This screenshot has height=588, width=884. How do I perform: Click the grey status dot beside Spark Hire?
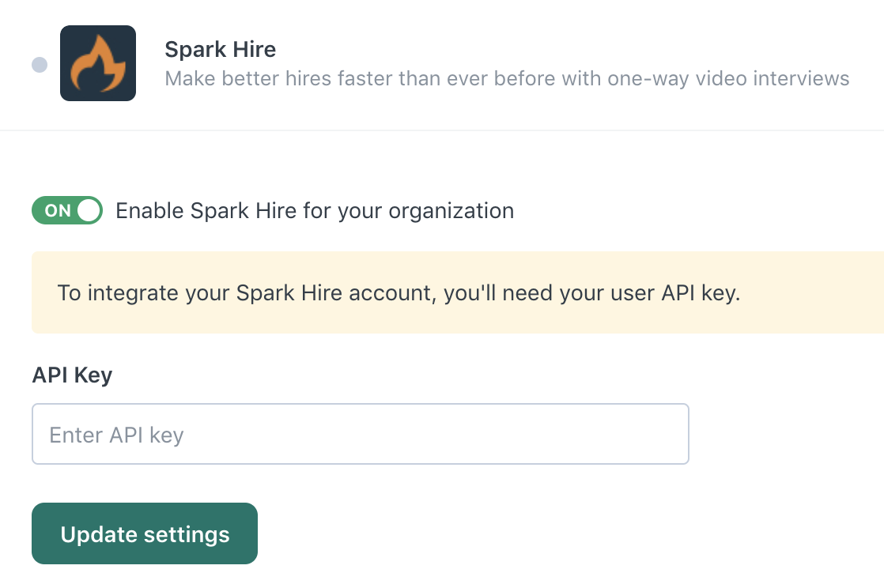pos(40,65)
